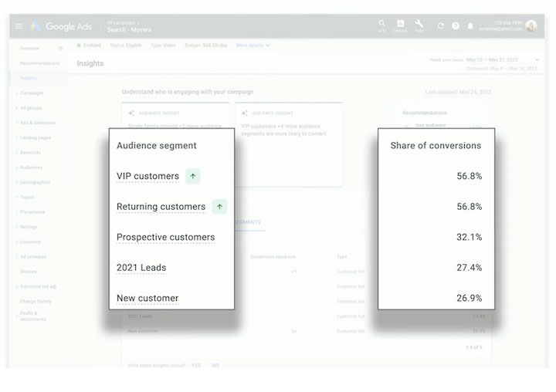
Task: Click the up arrow beside Returning customers
Action: coord(219,207)
